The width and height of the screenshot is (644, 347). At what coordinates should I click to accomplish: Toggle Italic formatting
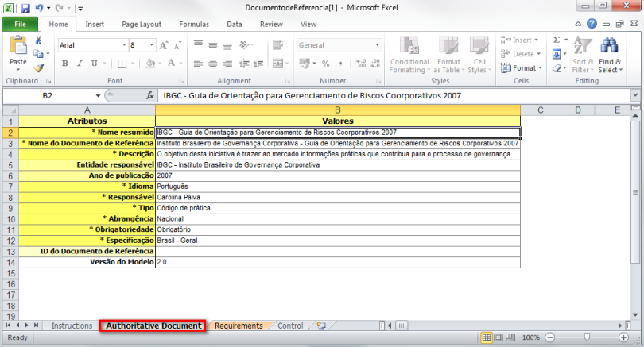(80, 64)
